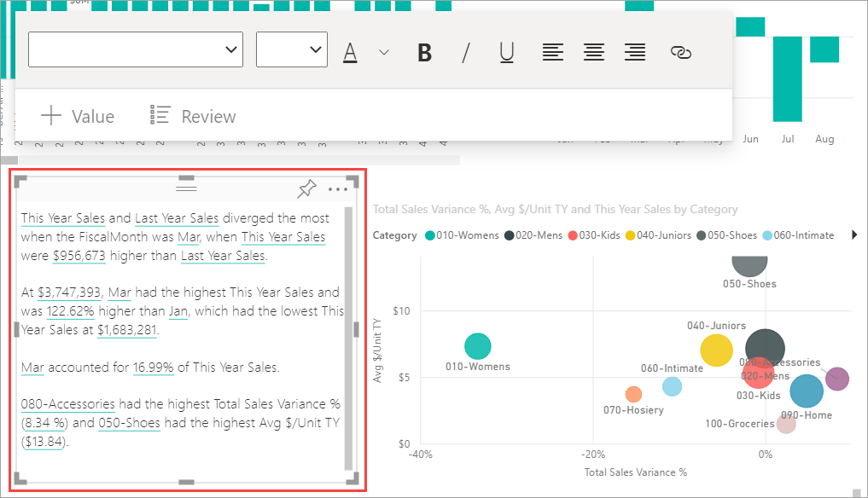Open the font size dropdown
The image size is (868, 498).
[291, 49]
